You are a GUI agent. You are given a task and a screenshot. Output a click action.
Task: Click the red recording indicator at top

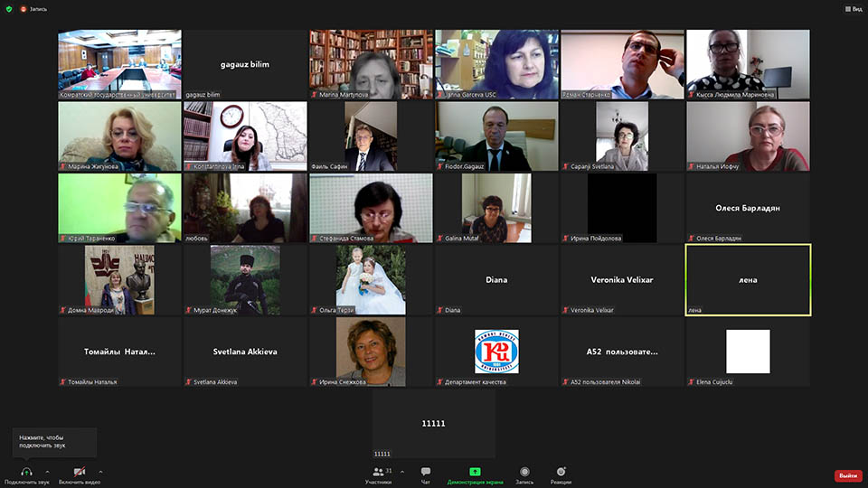coord(24,8)
